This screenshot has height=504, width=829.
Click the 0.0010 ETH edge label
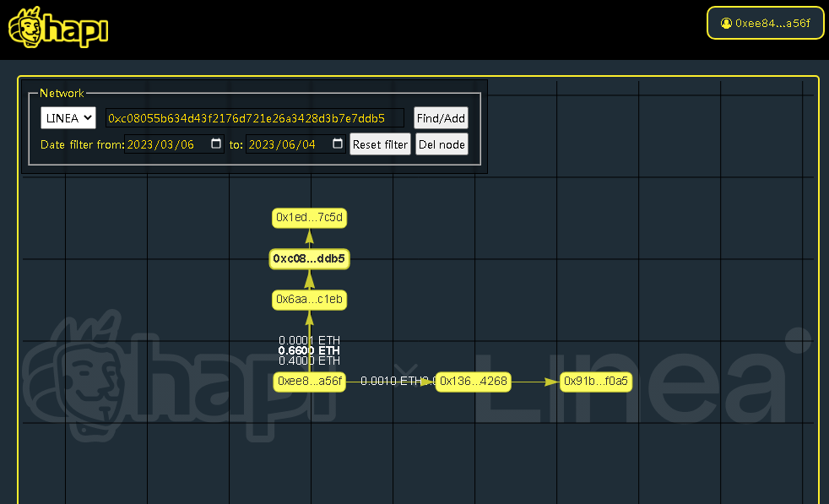click(x=391, y=382)
